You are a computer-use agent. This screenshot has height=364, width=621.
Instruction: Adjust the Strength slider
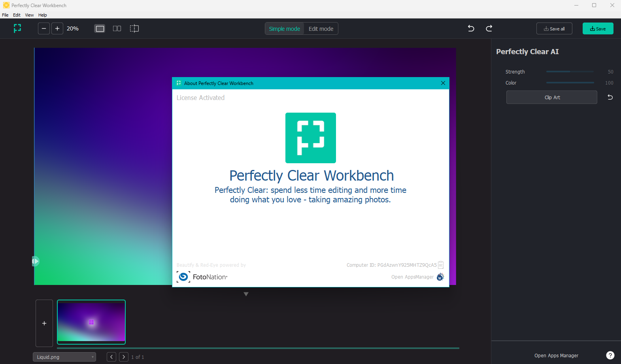point(570,72)
